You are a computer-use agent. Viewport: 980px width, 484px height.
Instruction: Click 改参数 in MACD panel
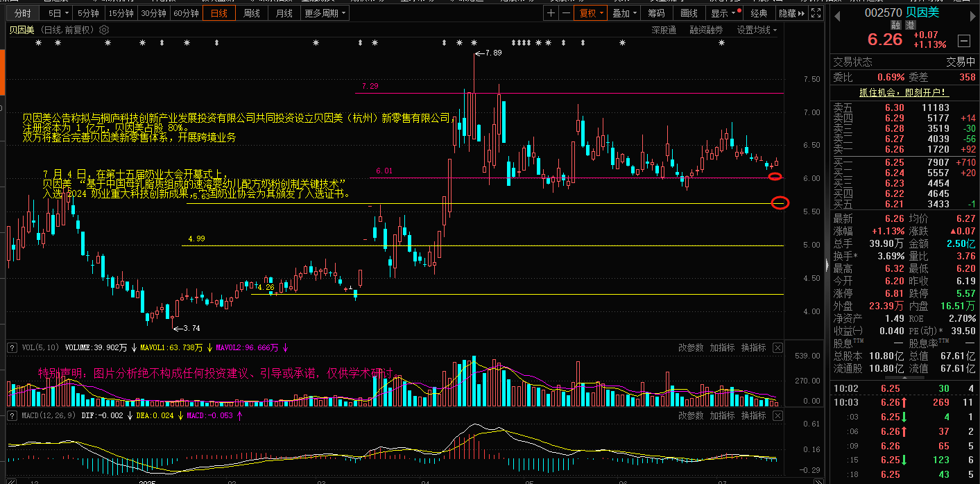point(691,415)
